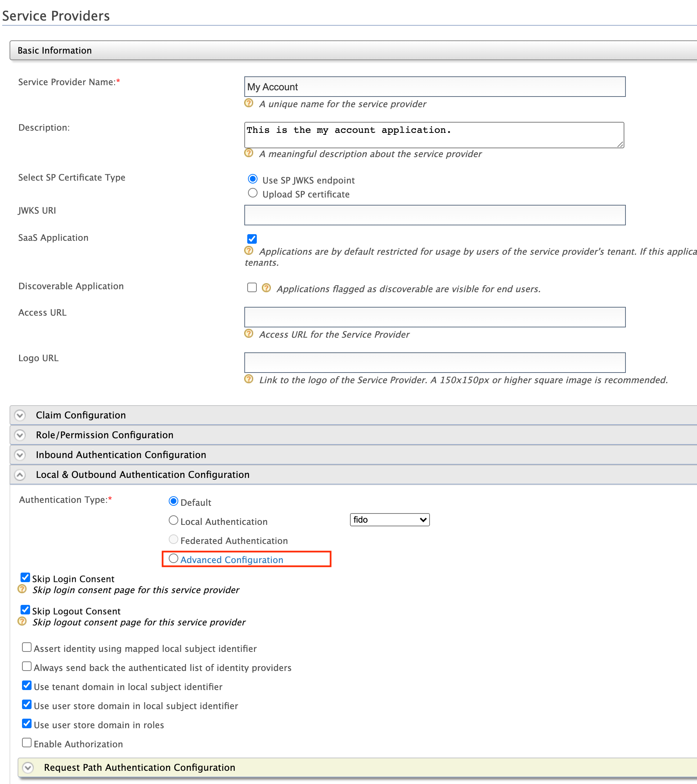Image resolution: width=697 pixels, height=784 pixels.
Task: Click help icon under Logo URL field
Action: coord(249,380)
